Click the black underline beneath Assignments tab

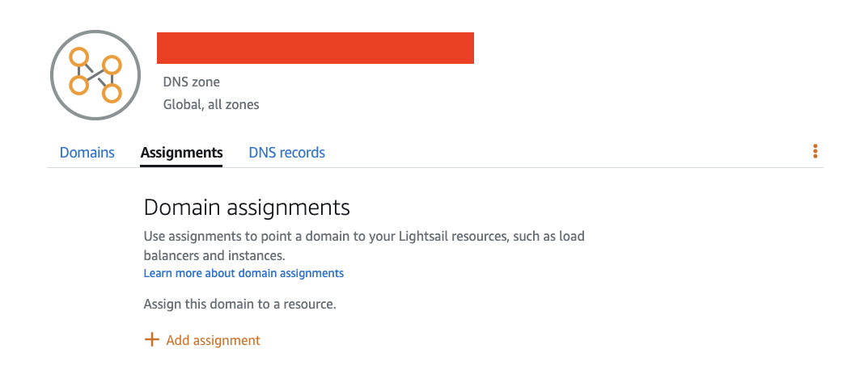[x=181, y=166]
